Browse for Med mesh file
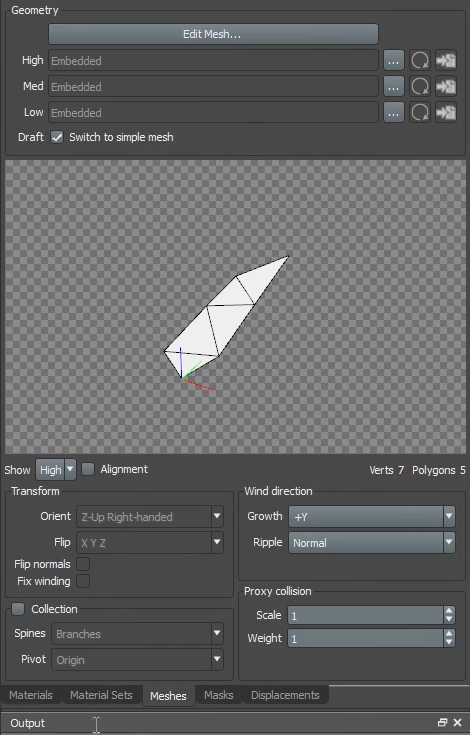 [394, 86]
